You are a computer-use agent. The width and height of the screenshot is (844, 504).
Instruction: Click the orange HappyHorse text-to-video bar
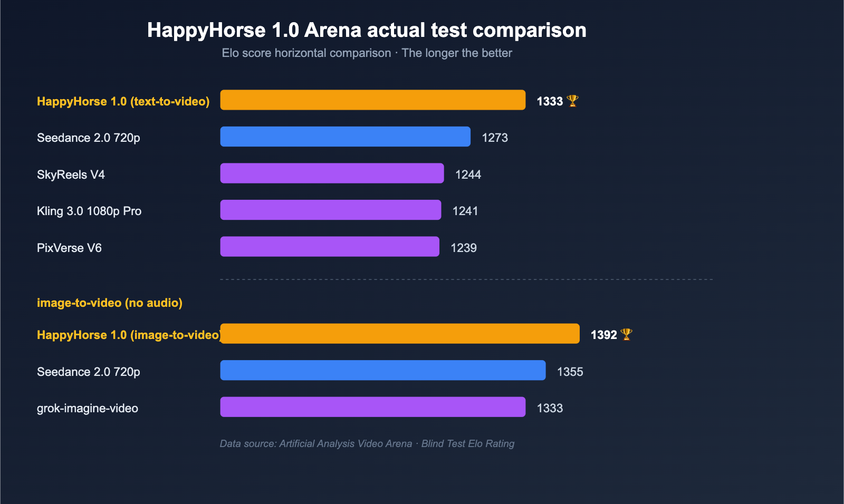372,100
